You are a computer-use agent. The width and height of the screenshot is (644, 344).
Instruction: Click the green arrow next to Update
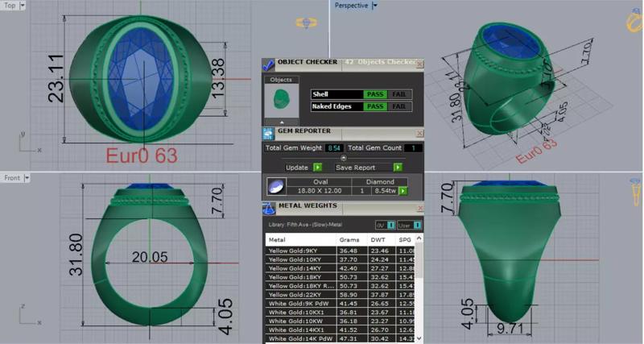[x=318, y=168]
